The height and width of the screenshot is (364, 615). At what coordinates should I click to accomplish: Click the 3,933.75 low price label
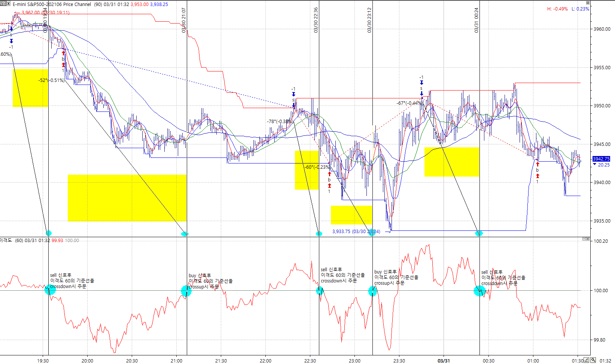(356, 231)
